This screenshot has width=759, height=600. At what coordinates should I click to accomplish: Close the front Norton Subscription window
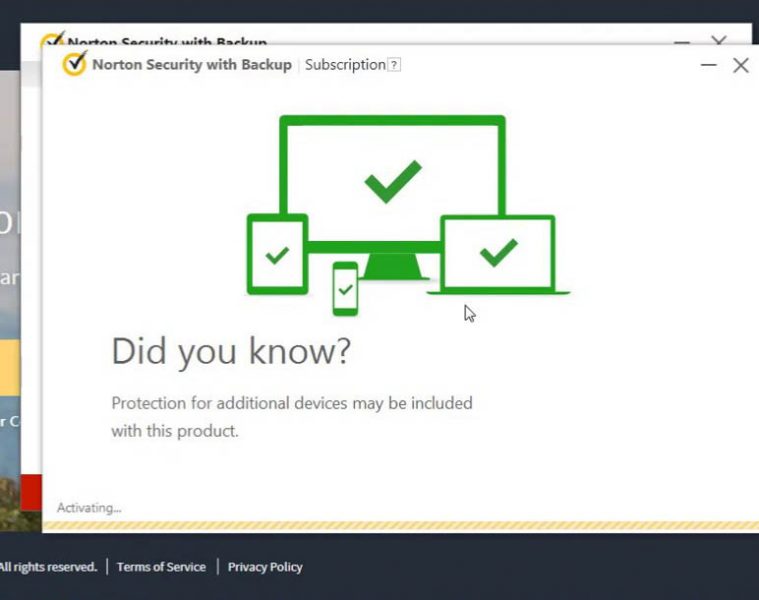(741, 65)
